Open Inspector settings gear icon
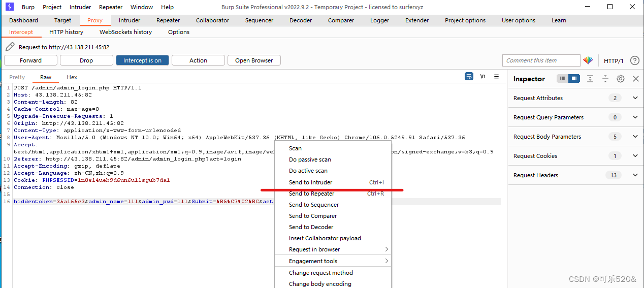The width and height of the screenshot is (644, 288). pos(621,79)
